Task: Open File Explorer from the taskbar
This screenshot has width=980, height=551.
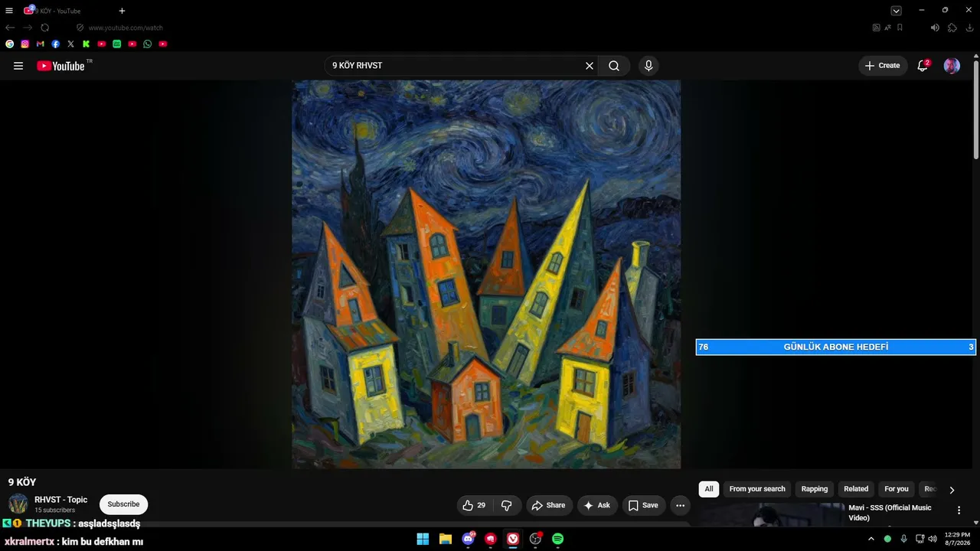Action: pos(446,539)
